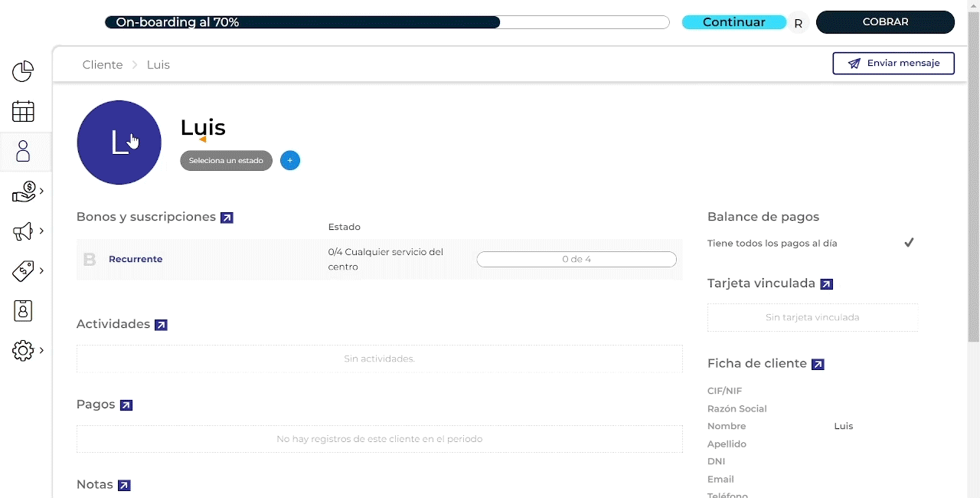Viewport: 980px width, 498px height.
Task: Click Continuar onboarding button
Action: point(734,22)
